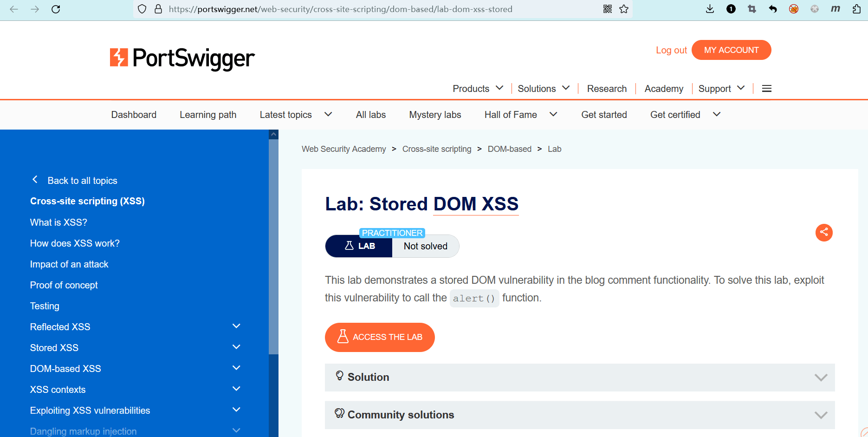Expand the Solution panel
Viewport: 868px width, 437px height.
pos(580,377)
